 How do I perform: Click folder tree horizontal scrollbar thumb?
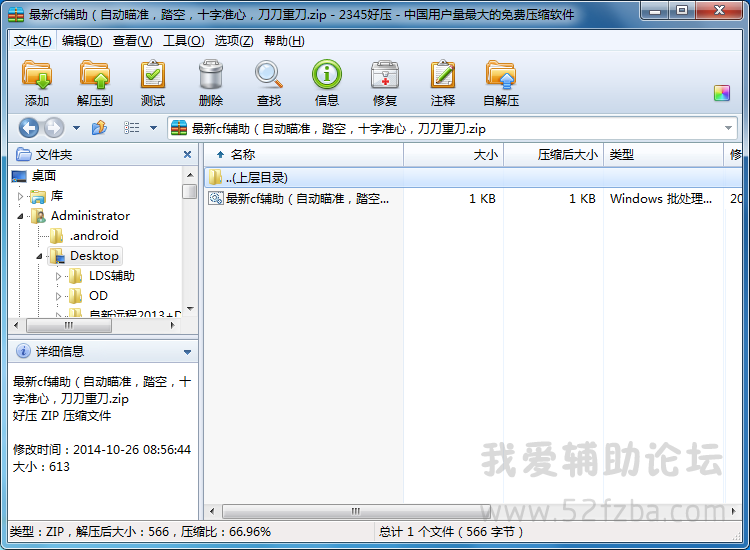point(69,326)
